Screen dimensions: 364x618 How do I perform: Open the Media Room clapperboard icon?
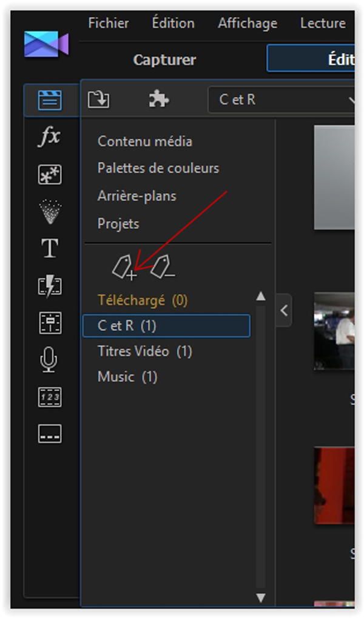point(50,100)
